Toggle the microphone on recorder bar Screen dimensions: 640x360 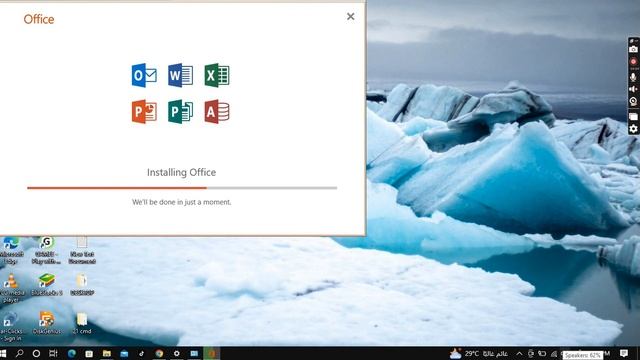tap(633, 77)
